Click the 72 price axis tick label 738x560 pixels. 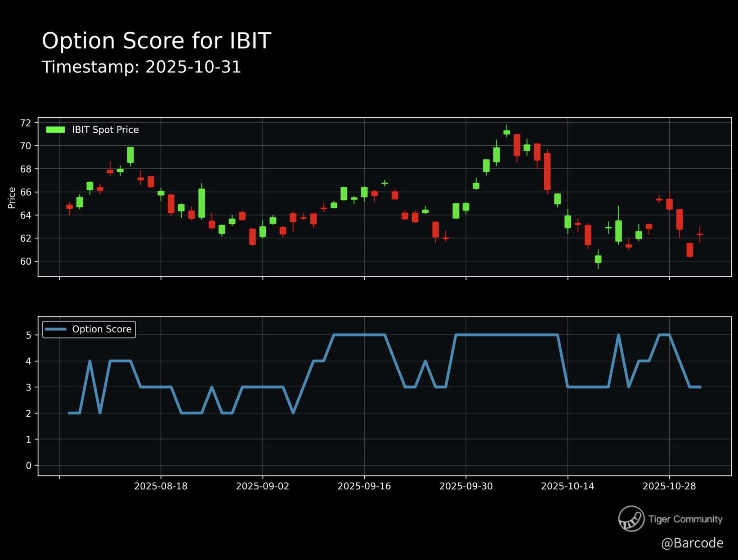[x=26, y=123]
